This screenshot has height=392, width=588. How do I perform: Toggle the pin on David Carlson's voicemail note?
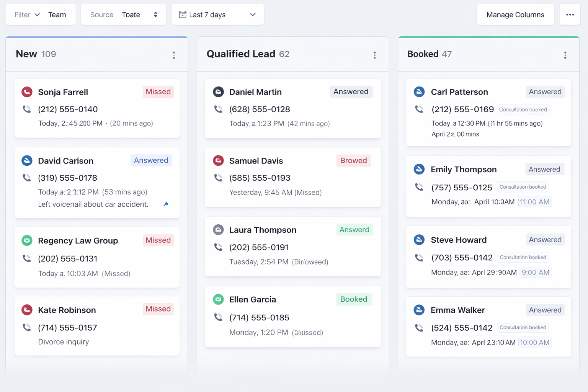click(x=166, y=204)
